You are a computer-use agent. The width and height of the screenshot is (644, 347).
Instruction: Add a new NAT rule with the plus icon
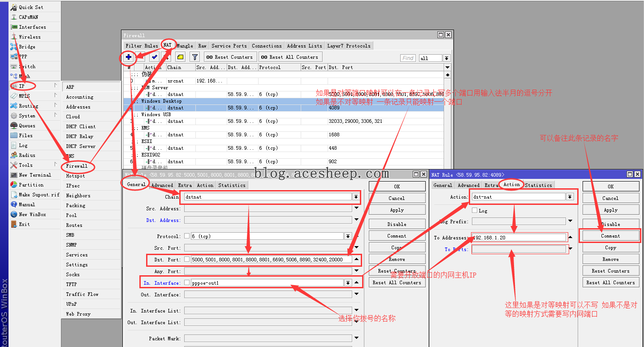pos(129,57)
